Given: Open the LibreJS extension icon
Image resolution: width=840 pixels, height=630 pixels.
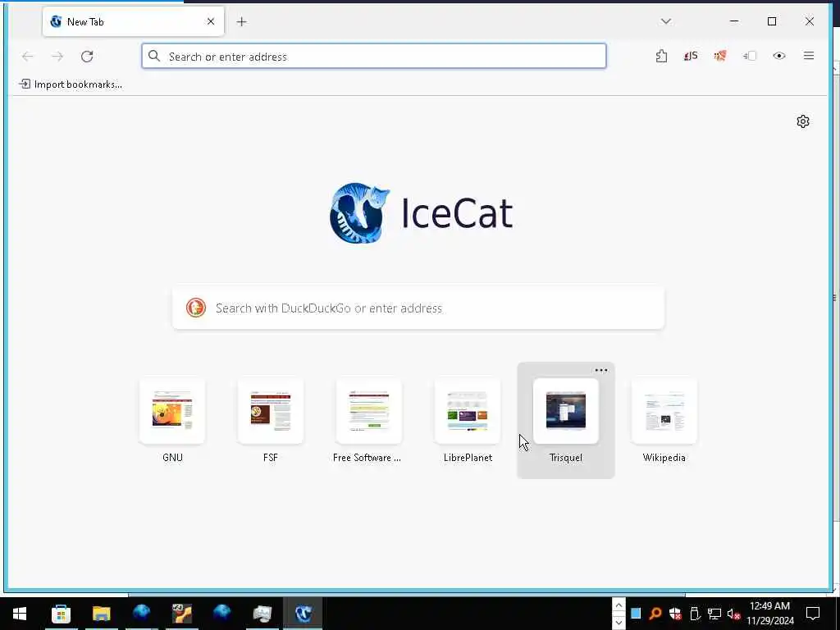Looking at the screenshot, I should tap(691, 56).
